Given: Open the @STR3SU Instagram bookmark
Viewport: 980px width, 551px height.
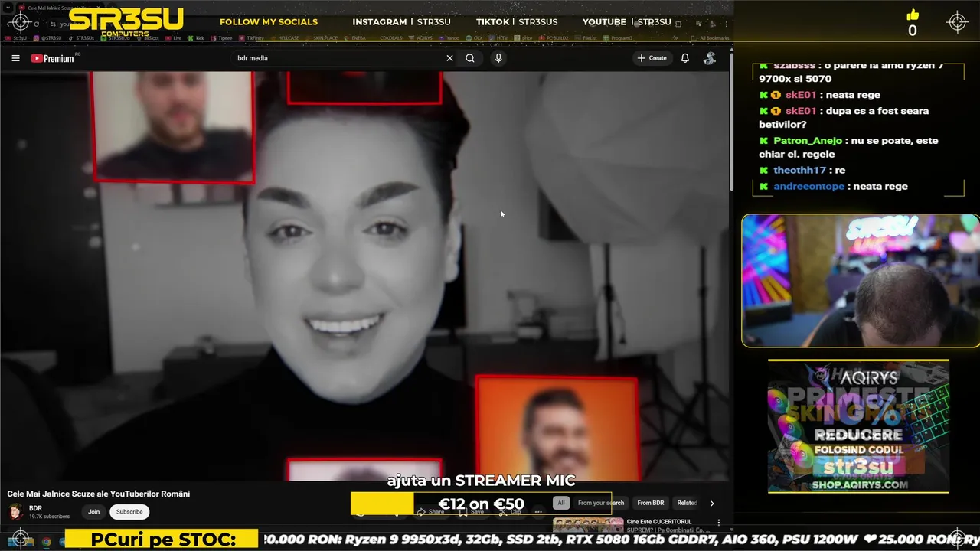Looking at the screenshot, I should [x=47, y=37].
